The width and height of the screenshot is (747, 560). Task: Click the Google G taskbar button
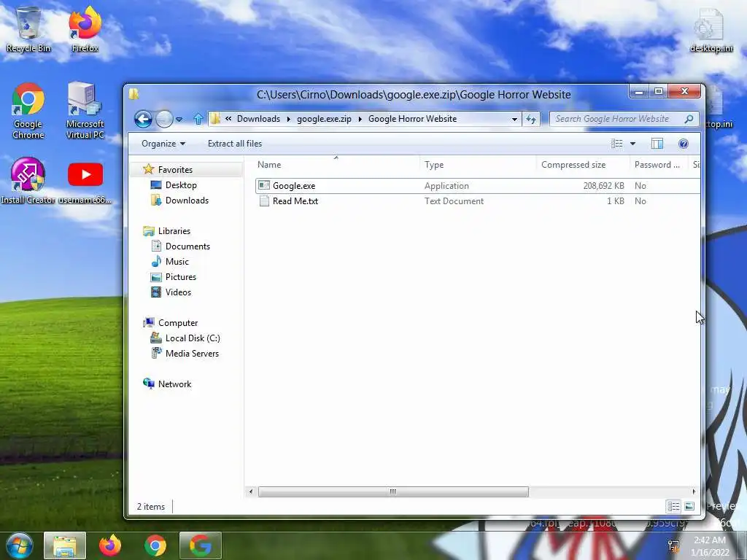201,545
